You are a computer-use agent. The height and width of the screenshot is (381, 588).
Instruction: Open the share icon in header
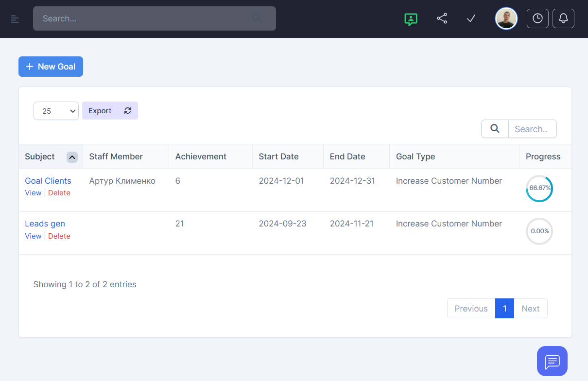pos(442,19)
